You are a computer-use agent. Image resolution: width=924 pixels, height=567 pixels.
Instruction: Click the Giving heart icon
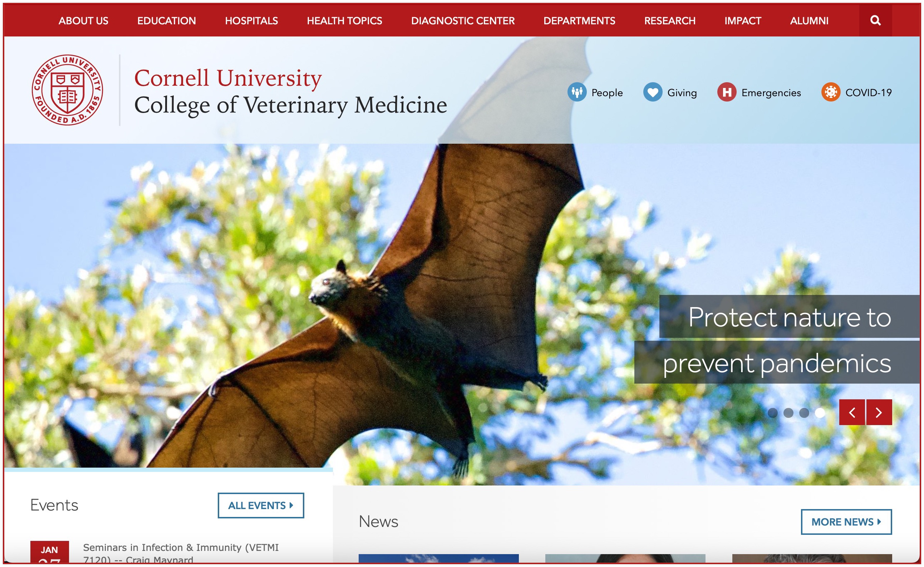pyautogui.click(x=653, y=92)
